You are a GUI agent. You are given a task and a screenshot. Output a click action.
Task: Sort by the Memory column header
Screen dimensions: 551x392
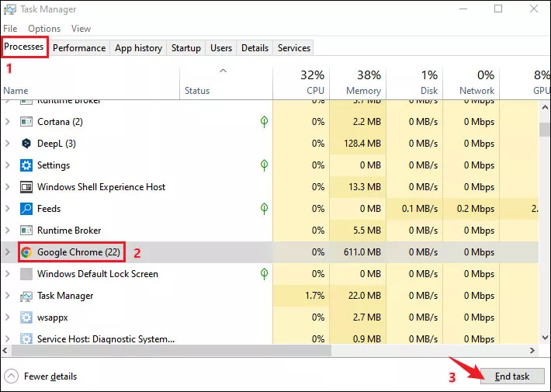(x=358, y=84)
